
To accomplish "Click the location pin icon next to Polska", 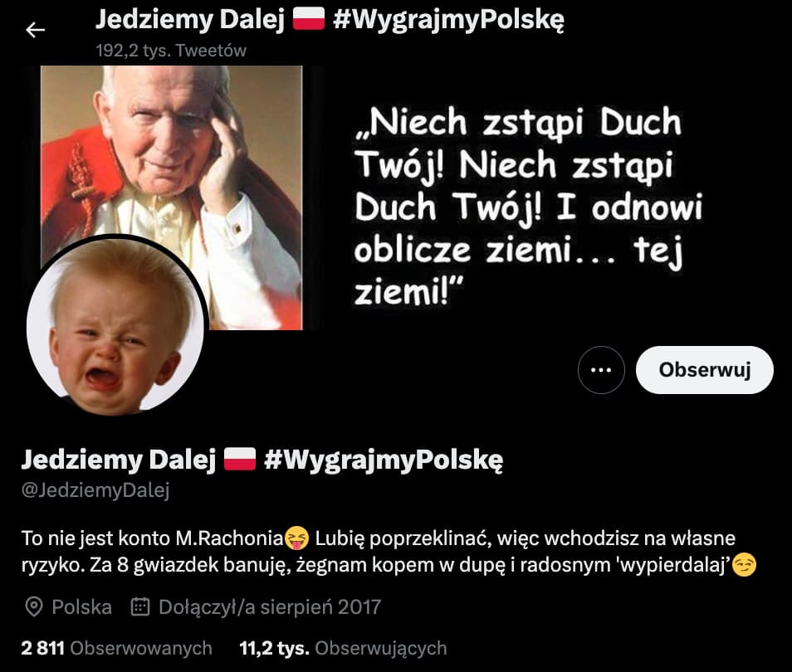I will pos(34,606).
